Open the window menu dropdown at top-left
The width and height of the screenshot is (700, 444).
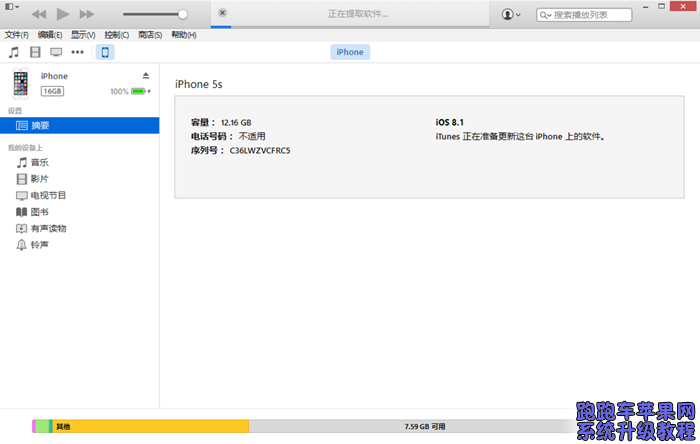12,7
